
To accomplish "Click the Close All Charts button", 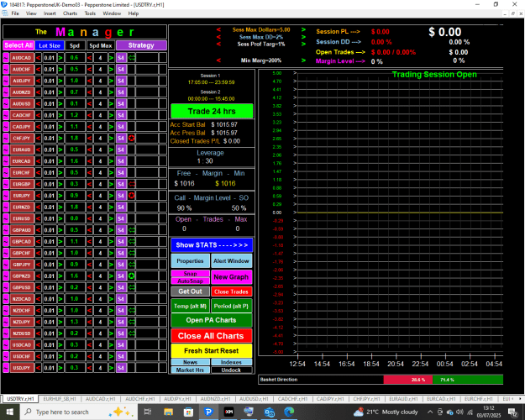I will pyautogui.click(x=212, y=336).
